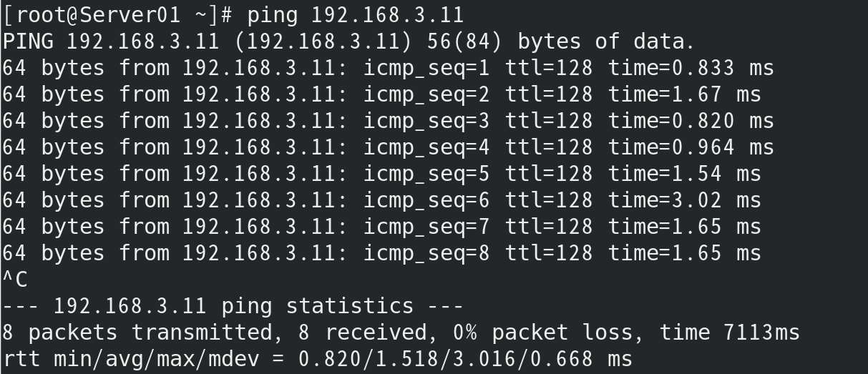Click the icmp_seq=5 text
Viewport: 868px width, 374px height.
pos(426,174)
